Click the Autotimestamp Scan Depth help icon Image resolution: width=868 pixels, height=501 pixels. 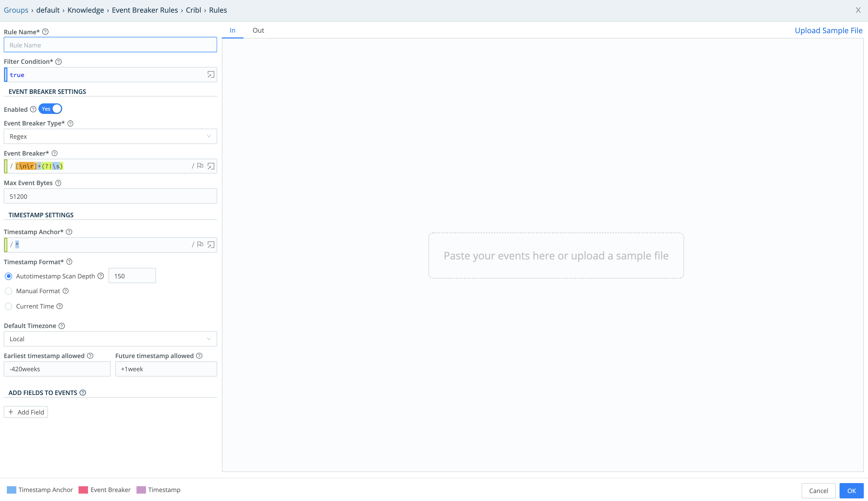101,276
